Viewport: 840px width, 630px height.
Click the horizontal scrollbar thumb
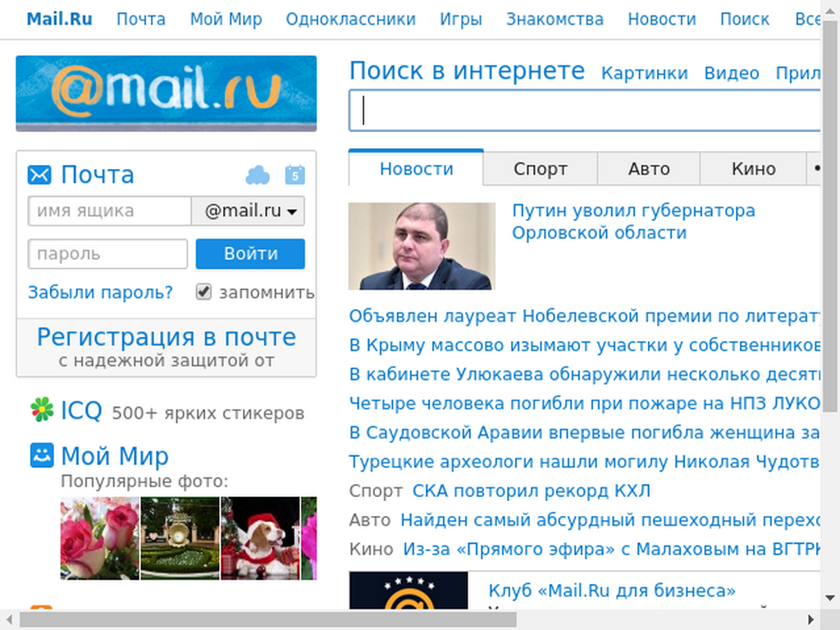[268, 620]
